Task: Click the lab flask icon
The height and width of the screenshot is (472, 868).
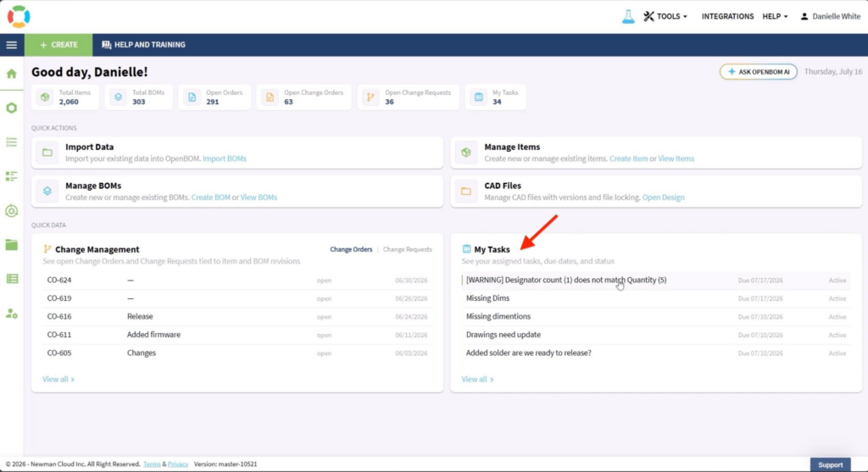Action: tap(628, 17)
